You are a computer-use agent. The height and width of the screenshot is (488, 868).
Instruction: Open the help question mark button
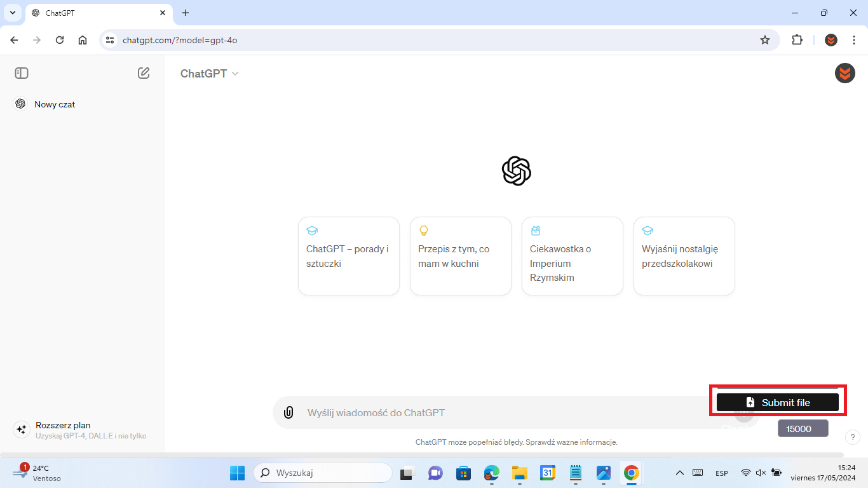(853, 437)
